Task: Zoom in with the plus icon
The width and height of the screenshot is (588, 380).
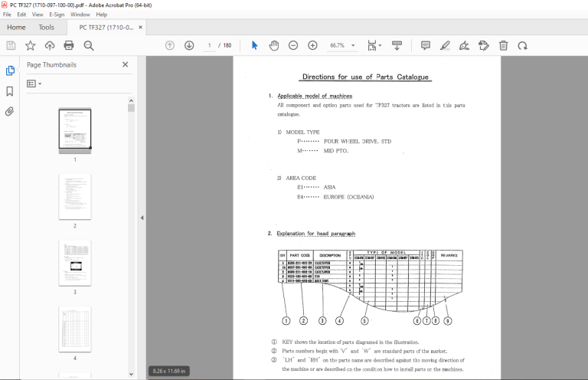Action: pyautogui.click(x=312, y=46)
